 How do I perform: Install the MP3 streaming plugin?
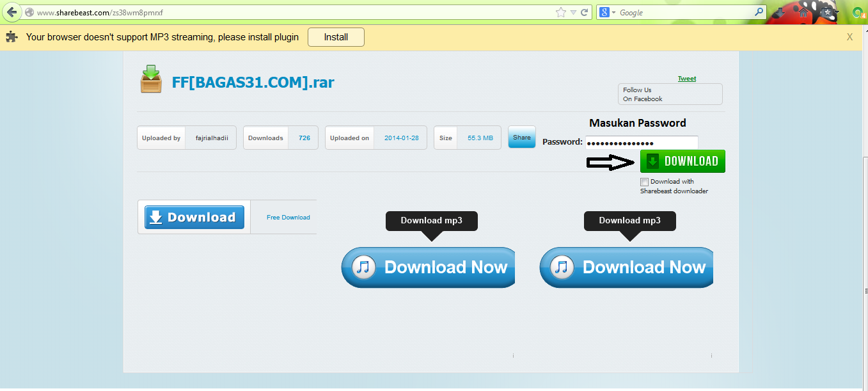tap(335, 36)
